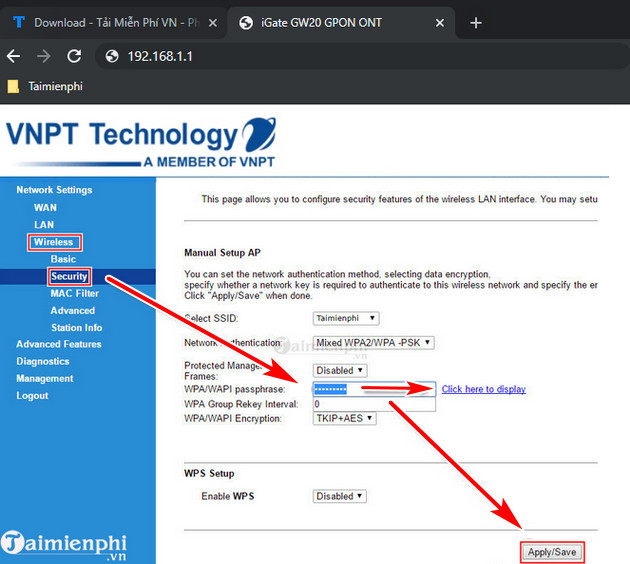The image size is (630, 564).
Task: Click the 'Manual Setup AP' heading
Action: coord(222,253)
